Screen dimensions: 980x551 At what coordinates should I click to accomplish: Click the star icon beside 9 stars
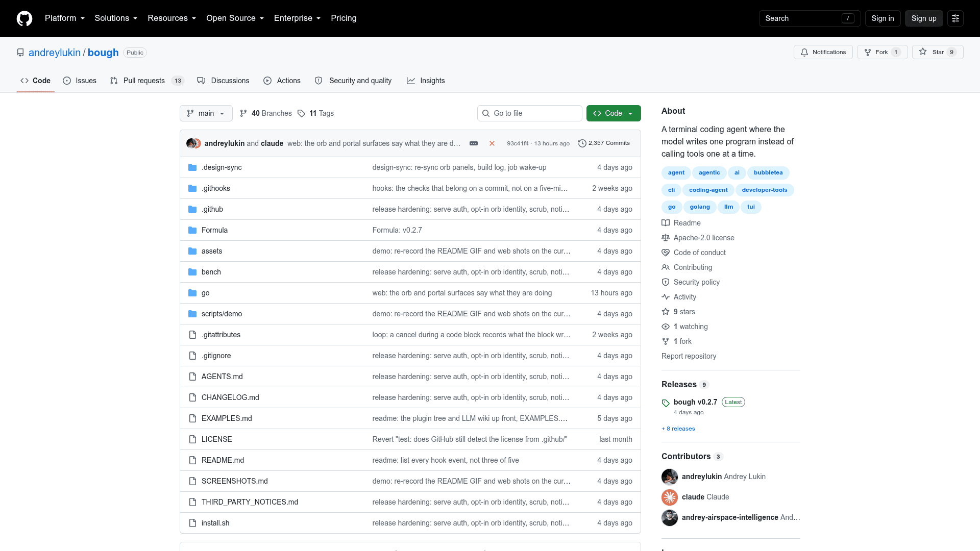tap(666, 312)
